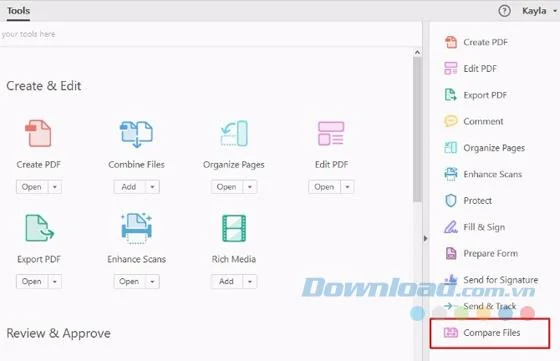The width and height of the screenshot is (560, 361).
Task: Select Comment speech bubble icon in sidebar
Action: [451, 121]
